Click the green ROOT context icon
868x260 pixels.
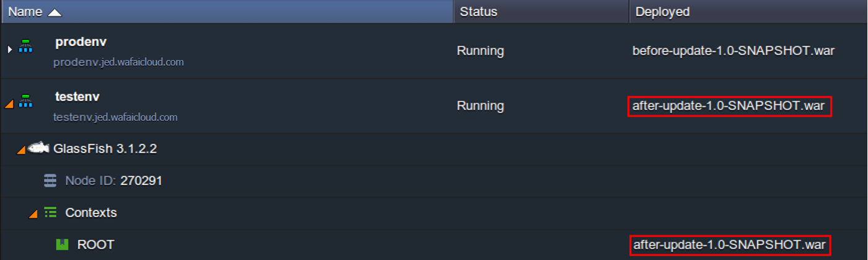coord(62,244)
